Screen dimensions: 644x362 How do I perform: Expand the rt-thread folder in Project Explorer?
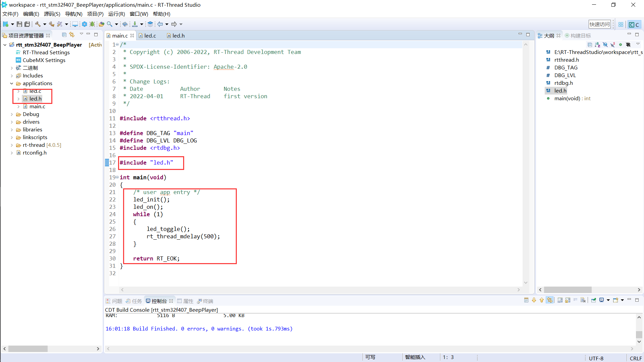(12, 145)
